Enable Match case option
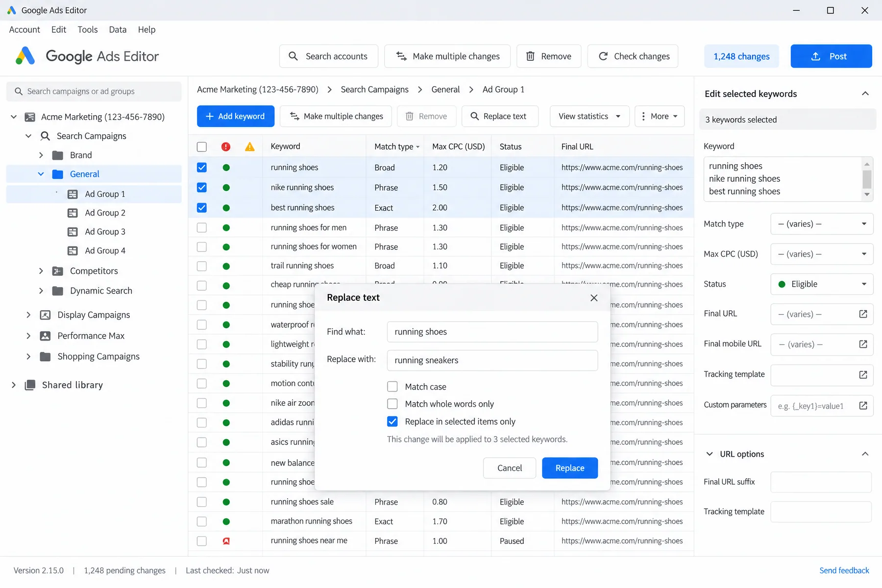Viewport: 882px width, 588px height. (x=392, y=387)
